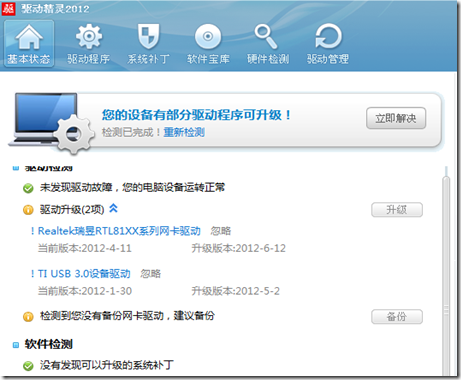Screen dimensions: 461x380
Task: Click the 驱动精灵 red logo icon
Action: pos(8,8)
